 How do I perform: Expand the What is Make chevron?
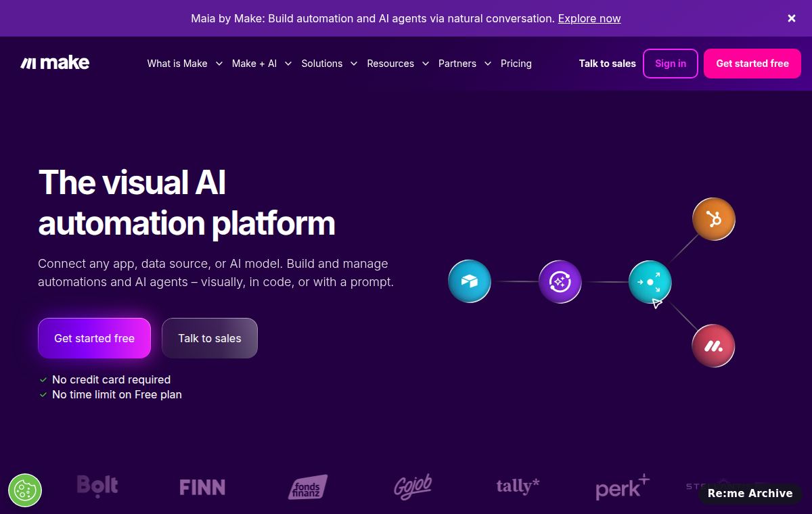(x=219, y=64)
